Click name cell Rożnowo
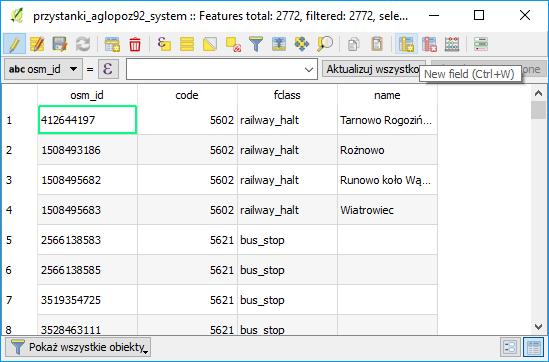Screen dimensions: 549x362 pyautogui.click(x=387, y=150)
